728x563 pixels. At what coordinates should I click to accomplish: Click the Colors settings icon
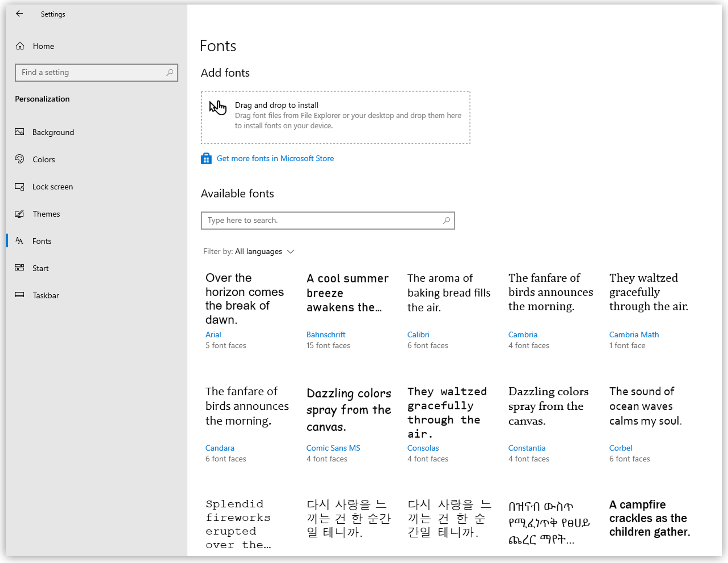coord(20,159)
